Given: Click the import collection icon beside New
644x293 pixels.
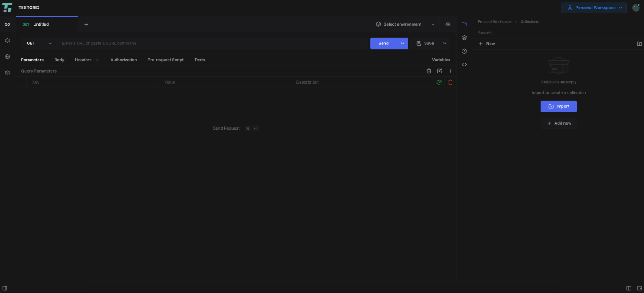Looking at the screenshot, I should click(x=639, y=44).
